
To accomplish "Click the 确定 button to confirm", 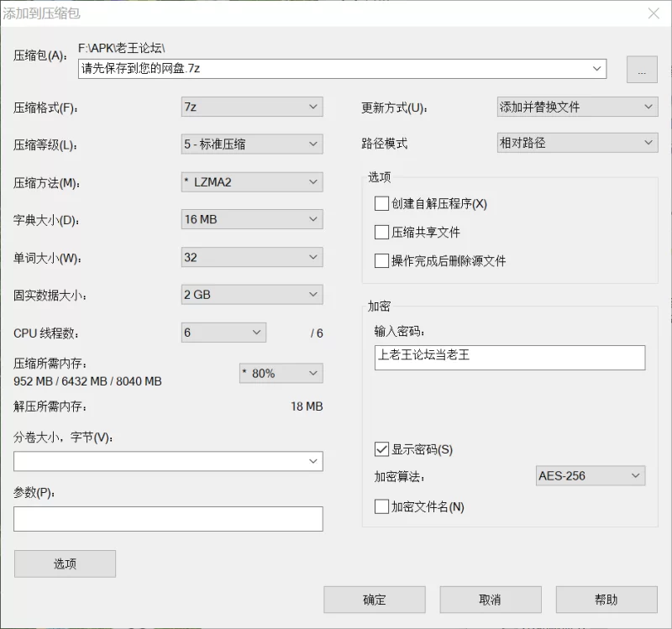I will [375, 600].
